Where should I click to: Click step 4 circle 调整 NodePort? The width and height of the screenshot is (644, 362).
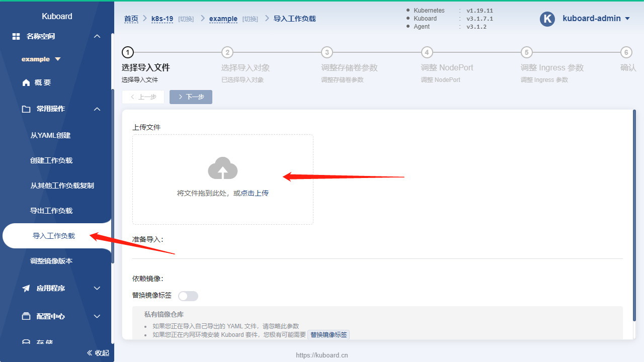427,52
